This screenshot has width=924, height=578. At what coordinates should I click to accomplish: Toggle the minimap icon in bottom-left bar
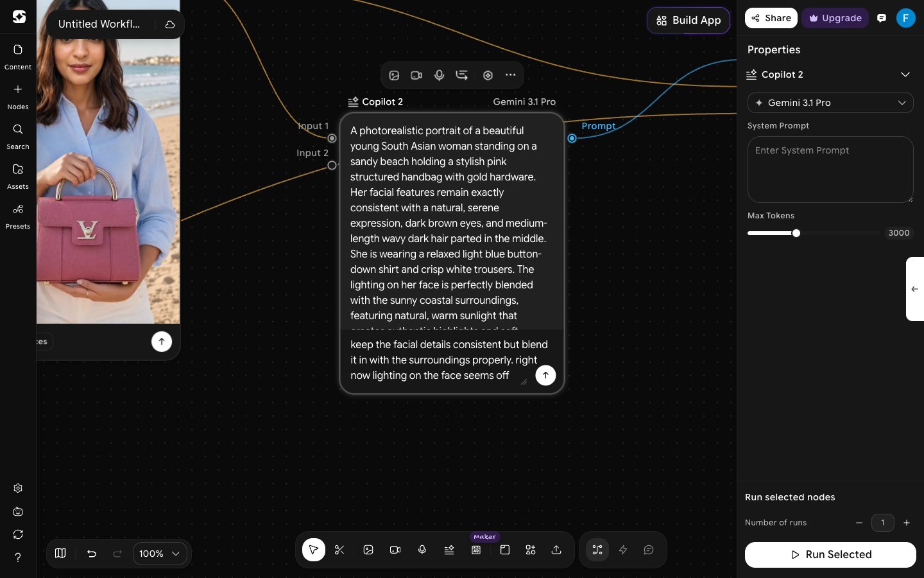click(x=60, y=553)
